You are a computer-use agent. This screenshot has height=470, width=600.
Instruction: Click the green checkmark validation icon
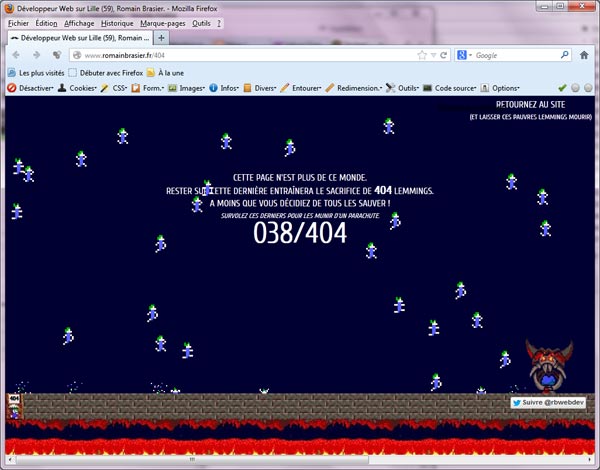click(x=562, y=88)
